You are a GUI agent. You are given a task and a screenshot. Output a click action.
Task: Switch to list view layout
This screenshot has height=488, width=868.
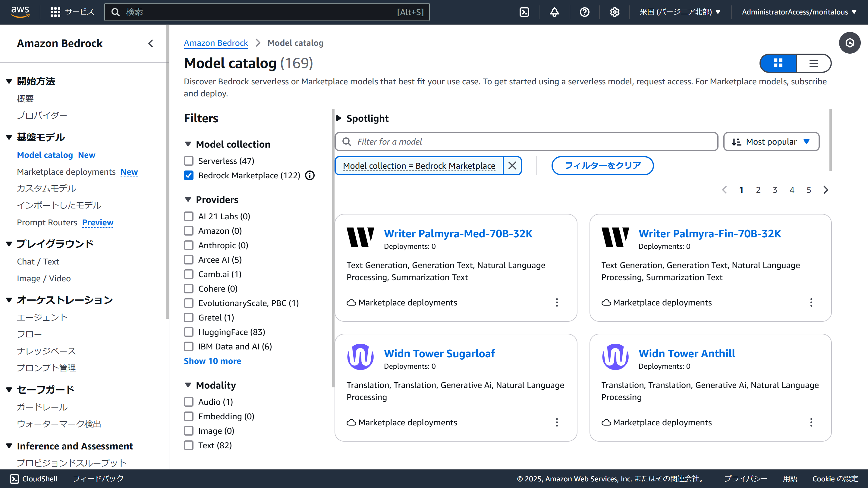(x=813, y=63)
